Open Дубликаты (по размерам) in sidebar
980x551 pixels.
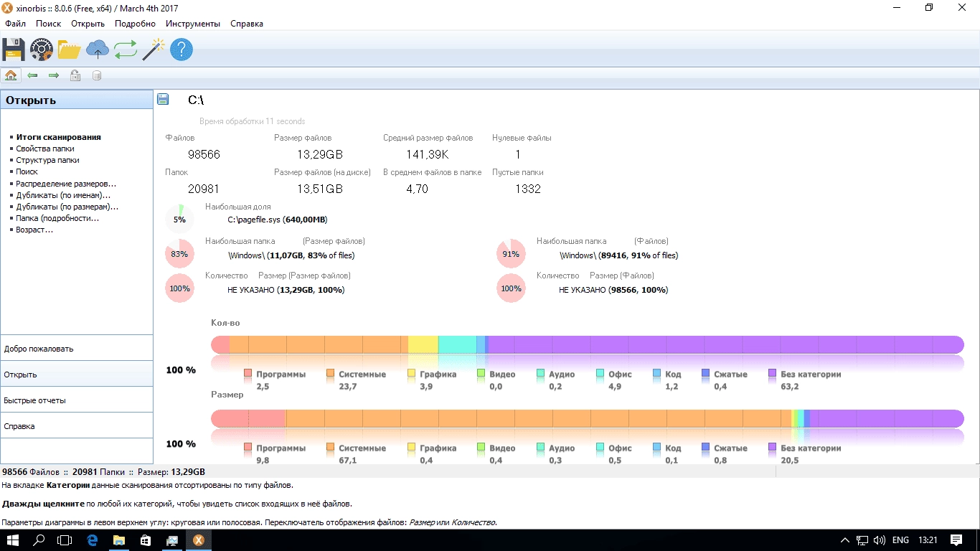67,207
